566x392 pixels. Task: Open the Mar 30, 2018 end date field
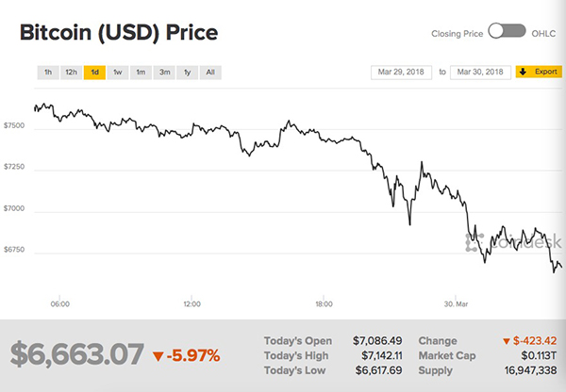(481, 72)
